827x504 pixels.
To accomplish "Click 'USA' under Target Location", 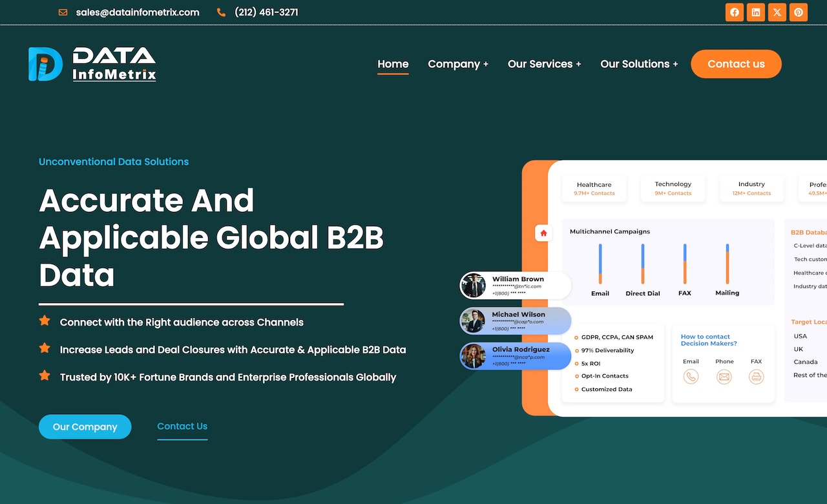I will [x=801, y=336].
